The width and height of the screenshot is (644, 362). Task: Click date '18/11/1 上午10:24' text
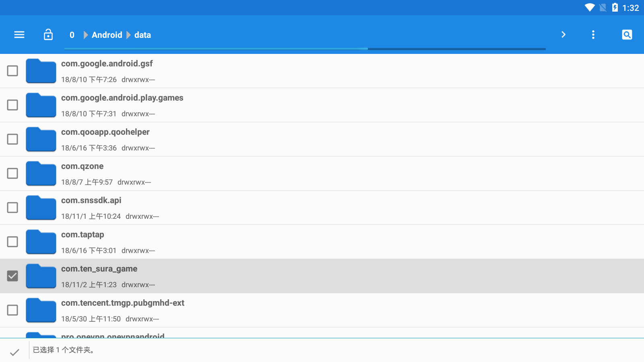coord(91,216)
